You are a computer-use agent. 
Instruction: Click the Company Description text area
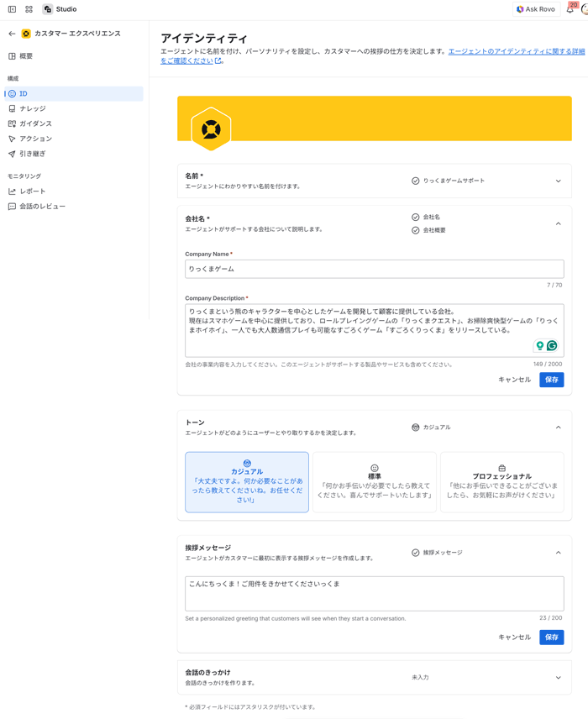(375, 330)
